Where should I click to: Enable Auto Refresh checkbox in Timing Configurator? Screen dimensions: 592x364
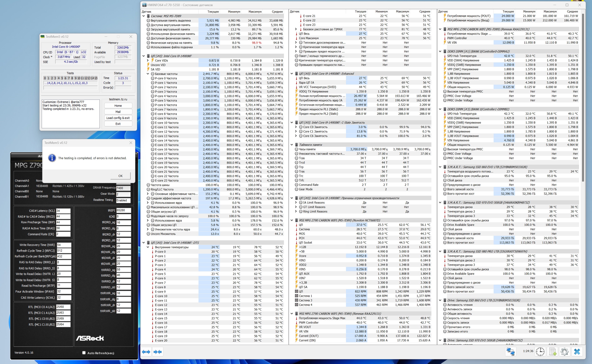coord(84,353)
